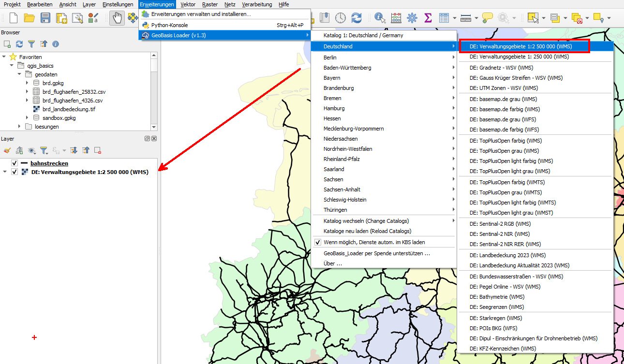
Task: Expand brd.gpkg in Browser
Action: pyautogui.click(x=28, y=83)
